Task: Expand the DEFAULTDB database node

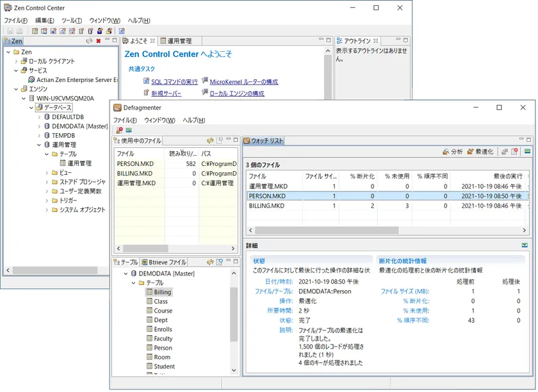Action: (39, 117)
